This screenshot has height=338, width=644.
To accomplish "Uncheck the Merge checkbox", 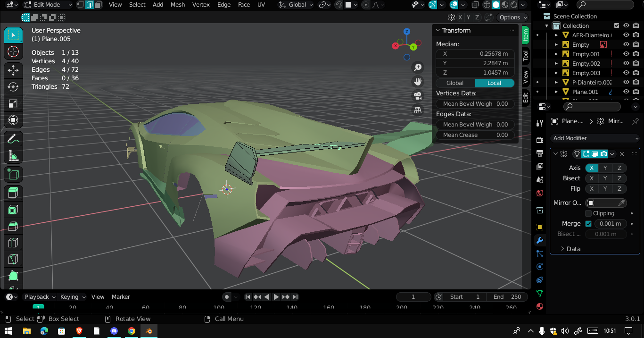I will click(588, 224).
